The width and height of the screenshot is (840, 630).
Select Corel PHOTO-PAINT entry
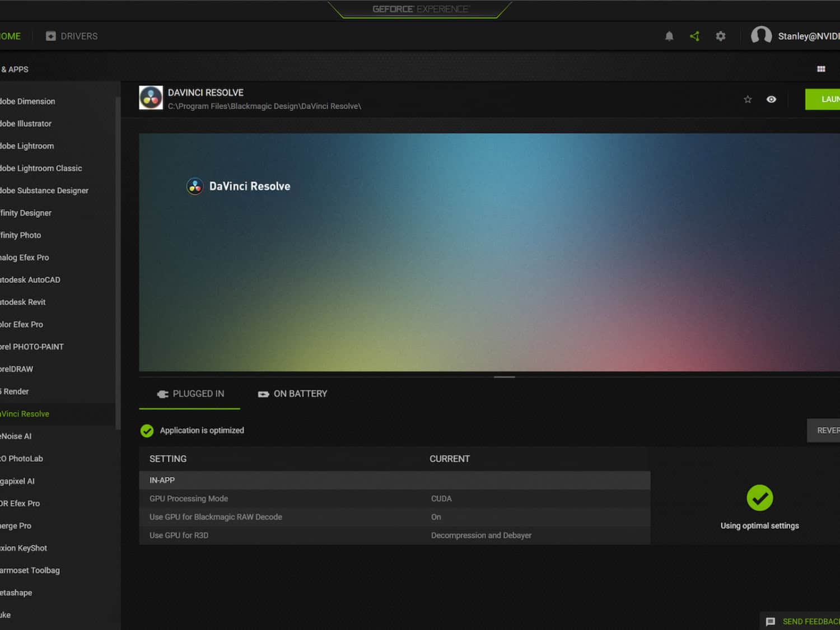(32, 347)
